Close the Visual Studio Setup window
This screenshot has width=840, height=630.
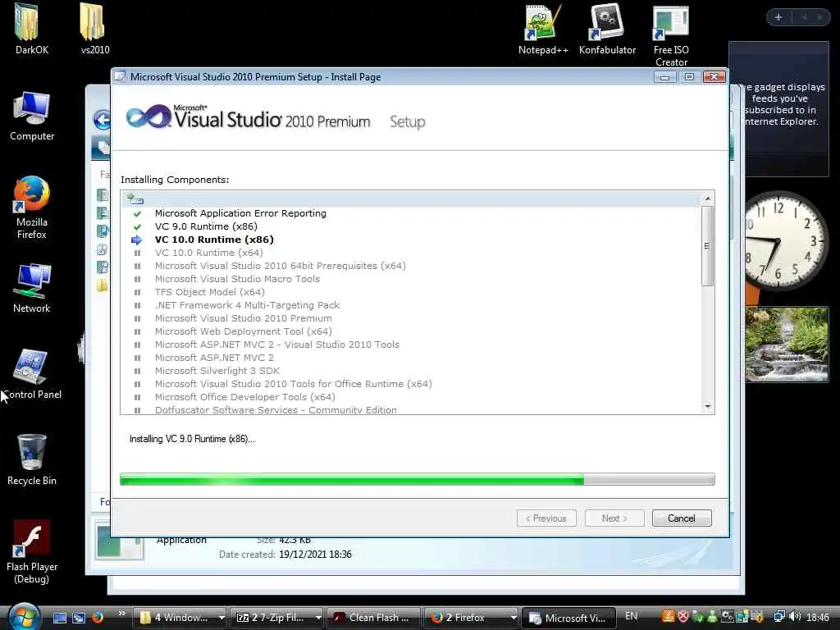pyautogui.click(x=714, y=77)
